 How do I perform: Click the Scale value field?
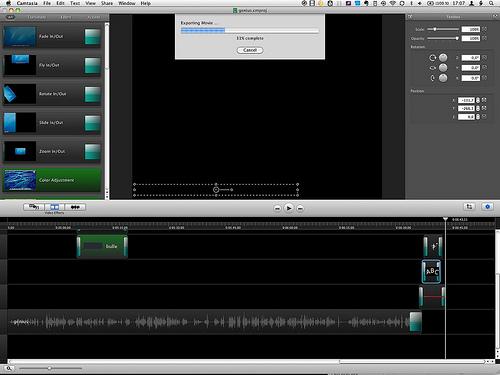pyautogui.click(x=471, y=29)
